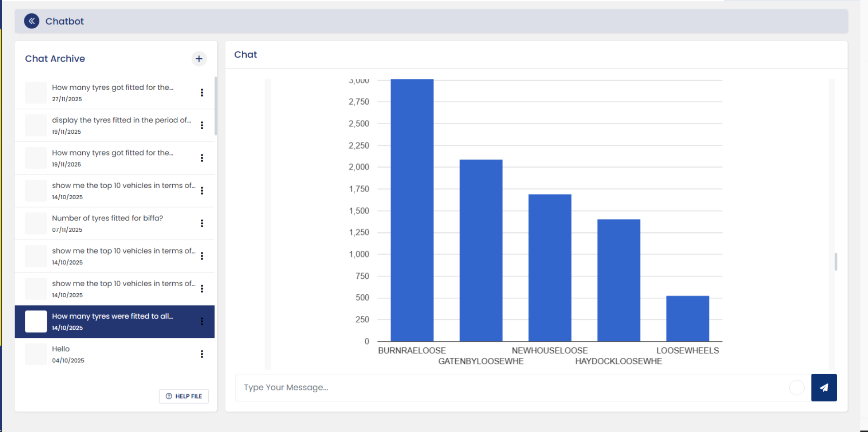Start a new chat with plus icon
The height and width of the screenshot is (432, 868).
pyautogui.click(x=199, y=59)
